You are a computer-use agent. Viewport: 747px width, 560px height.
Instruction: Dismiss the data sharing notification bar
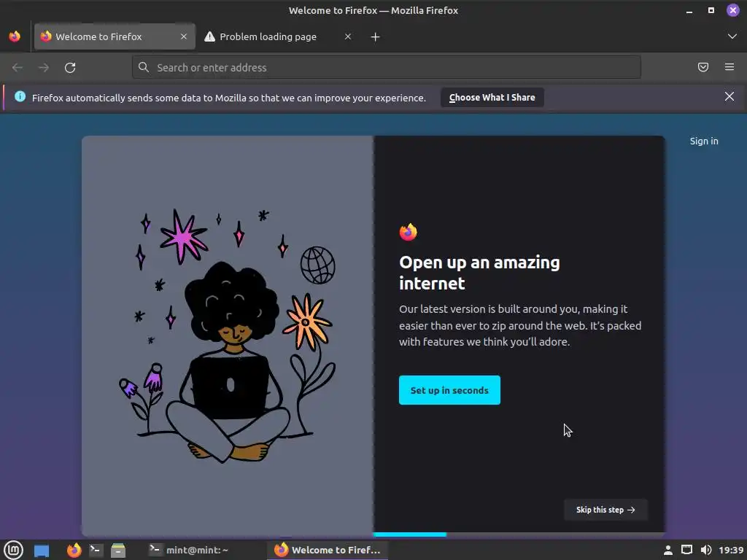coord(729,97)
